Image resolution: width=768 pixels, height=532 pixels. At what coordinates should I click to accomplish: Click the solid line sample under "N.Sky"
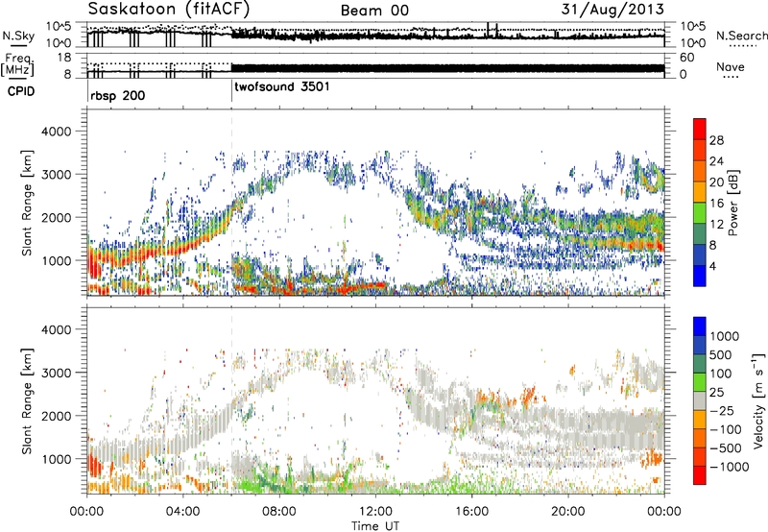coord(18,46)
